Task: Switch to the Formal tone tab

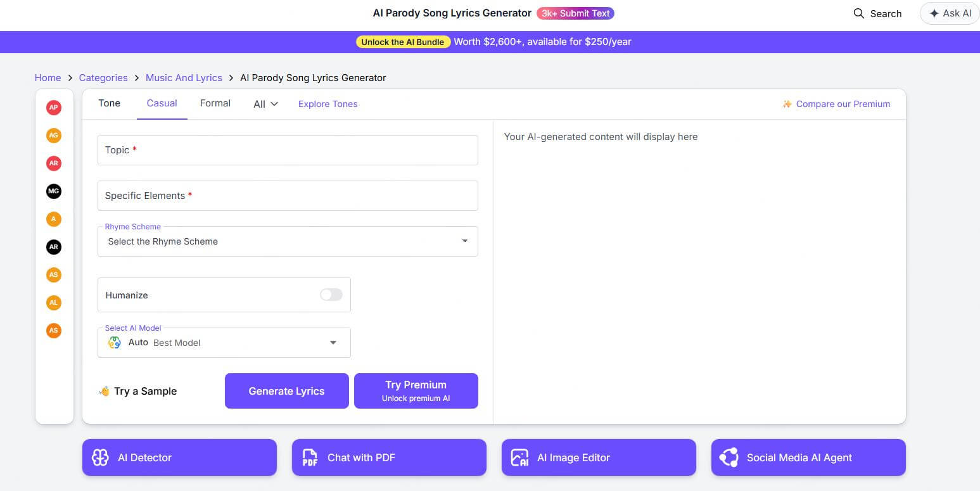Action: 215,103
